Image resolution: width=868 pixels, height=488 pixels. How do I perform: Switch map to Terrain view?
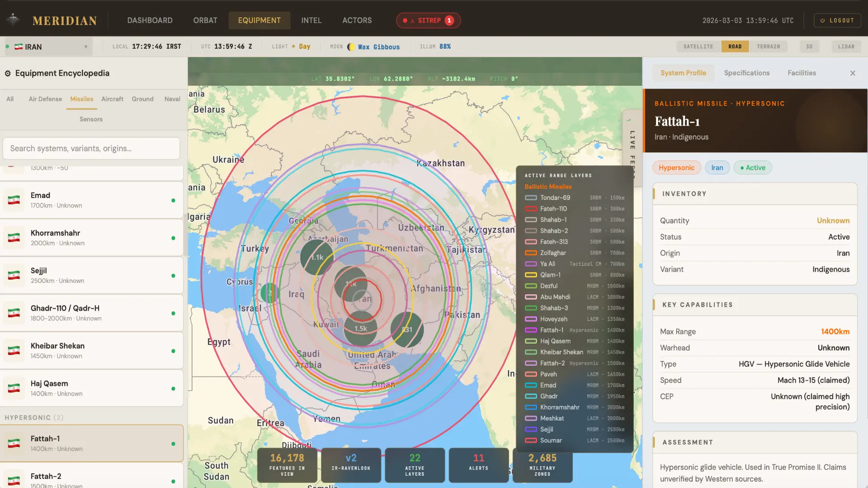[768, 47]
